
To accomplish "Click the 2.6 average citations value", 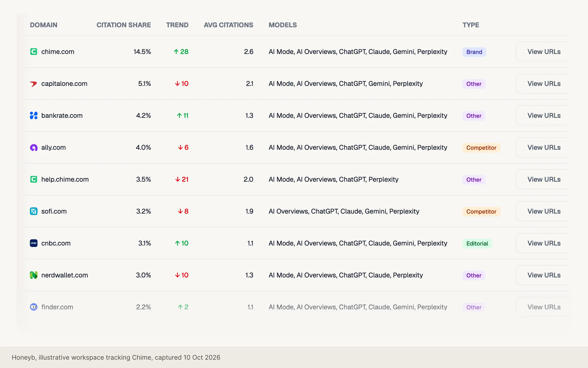I will (x=248, y=52).
